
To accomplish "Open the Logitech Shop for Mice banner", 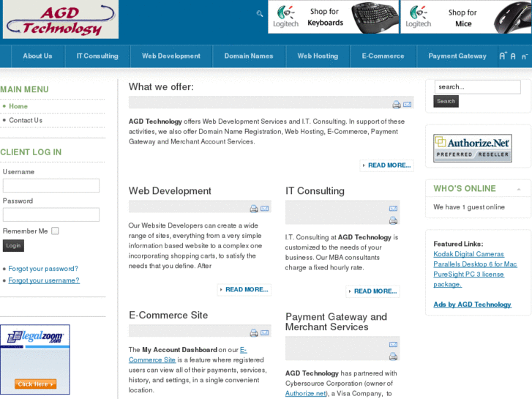I will 466,17.
